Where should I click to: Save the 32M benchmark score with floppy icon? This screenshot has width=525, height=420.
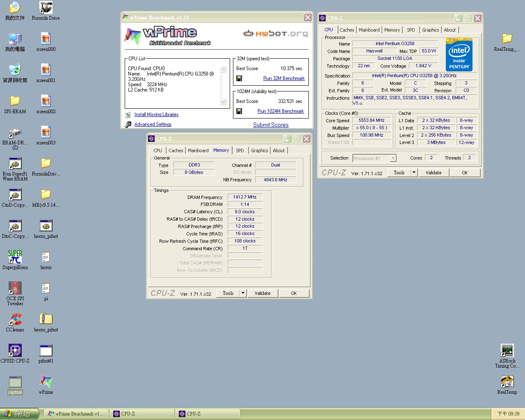239,78
